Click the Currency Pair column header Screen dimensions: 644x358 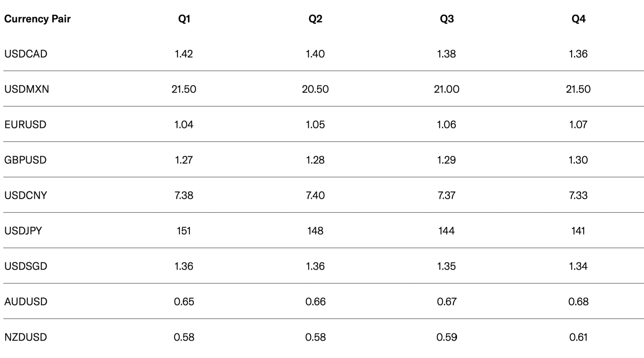(x=37, y=19)
